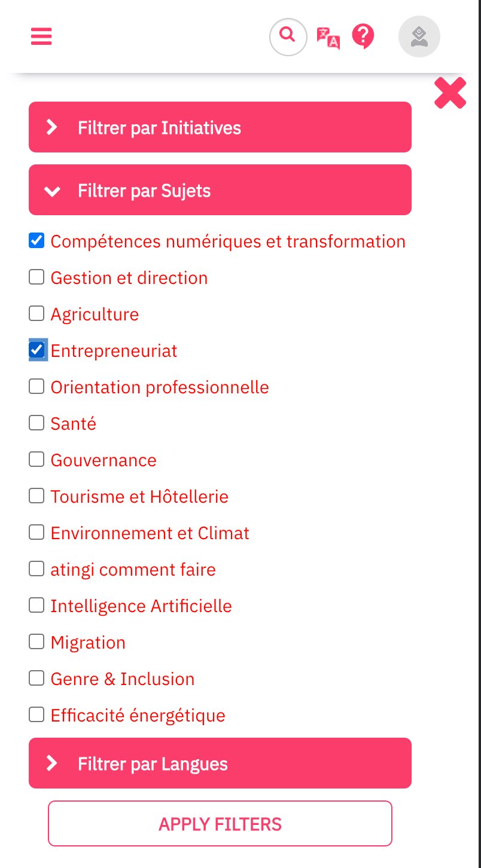
Task: Uncheck the Entrepreneuriat checkbox
Action: (36, 350)
